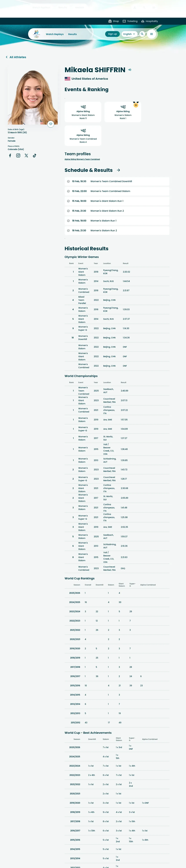186x868 pixels.
Task: Open the Hospitality link
Action: coord(149,21)
